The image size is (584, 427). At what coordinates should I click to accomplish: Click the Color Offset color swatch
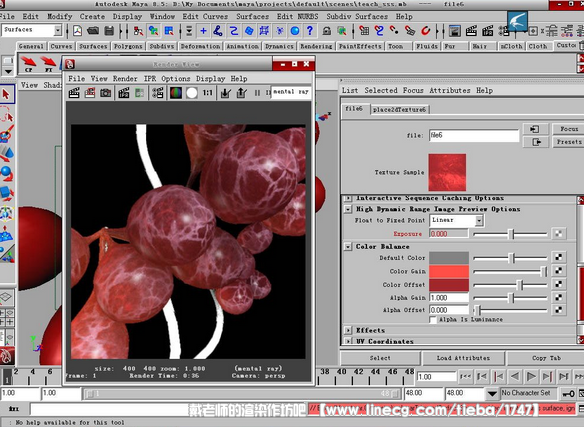click(x=449, y=285)
